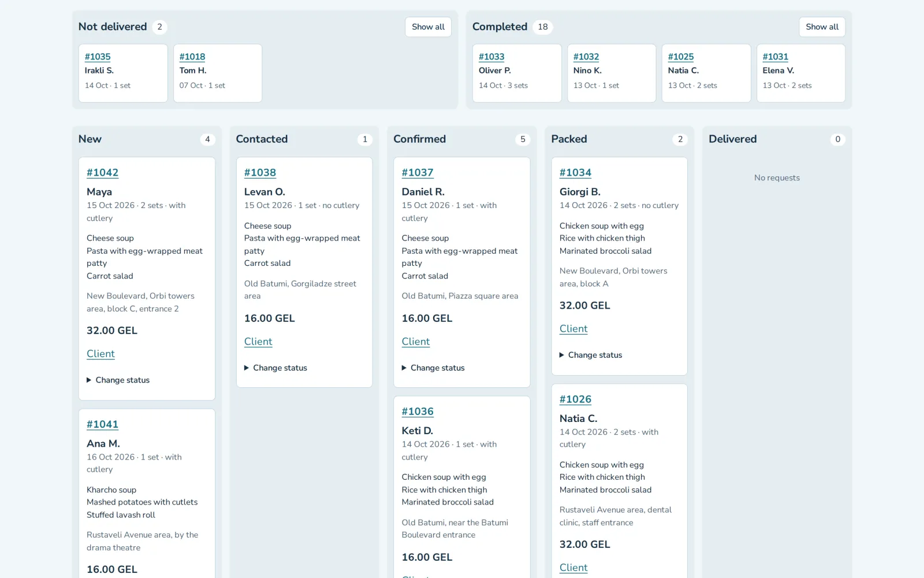Open Client link on Daniel R.'s order
This screenshot has height=578, width=924.
click(416, 342)
